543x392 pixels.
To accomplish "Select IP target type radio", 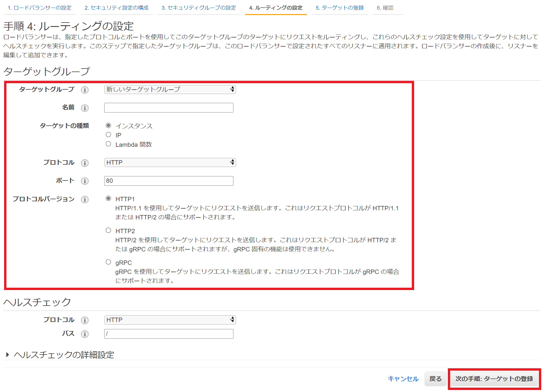I will coord(108,134).
